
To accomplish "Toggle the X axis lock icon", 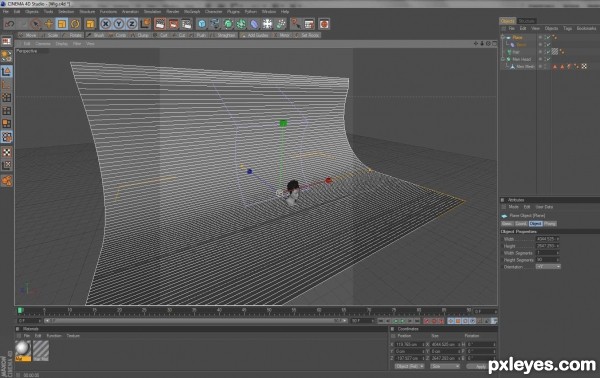I will click(x=106, y=24).
